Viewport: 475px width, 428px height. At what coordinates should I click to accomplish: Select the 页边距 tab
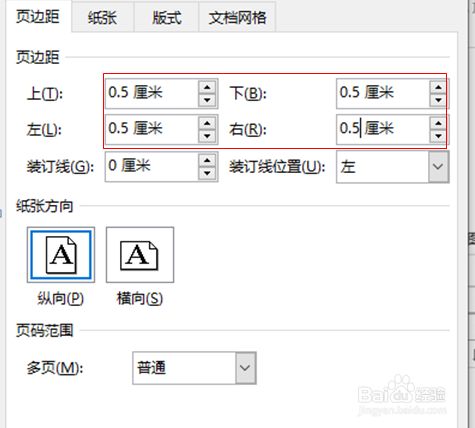pos(38,16)
